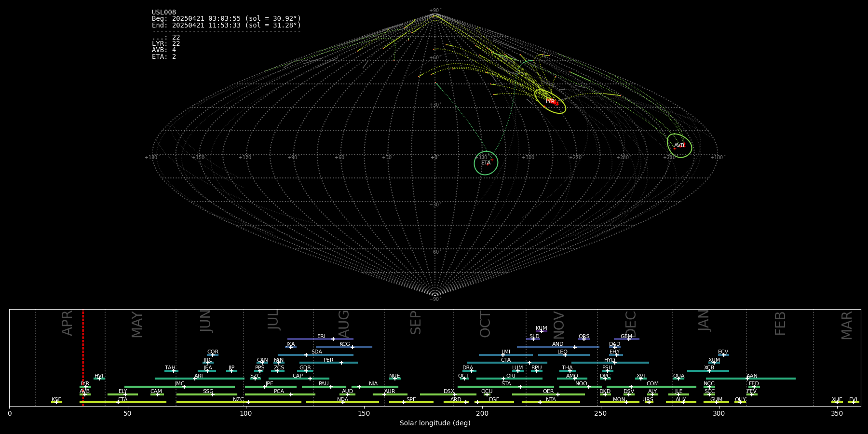Click the 'Solar longitude (deg)' axis label

[435, 423]
